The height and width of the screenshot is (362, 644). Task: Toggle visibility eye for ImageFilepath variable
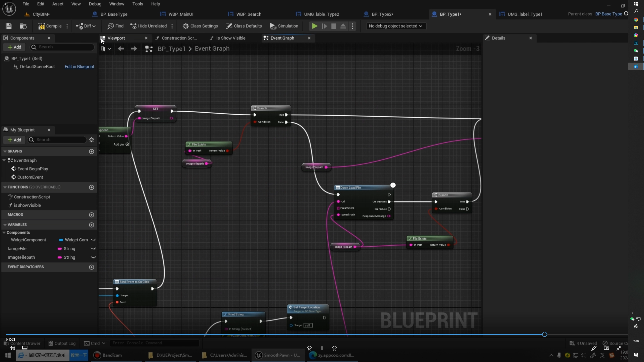point(93,257)
